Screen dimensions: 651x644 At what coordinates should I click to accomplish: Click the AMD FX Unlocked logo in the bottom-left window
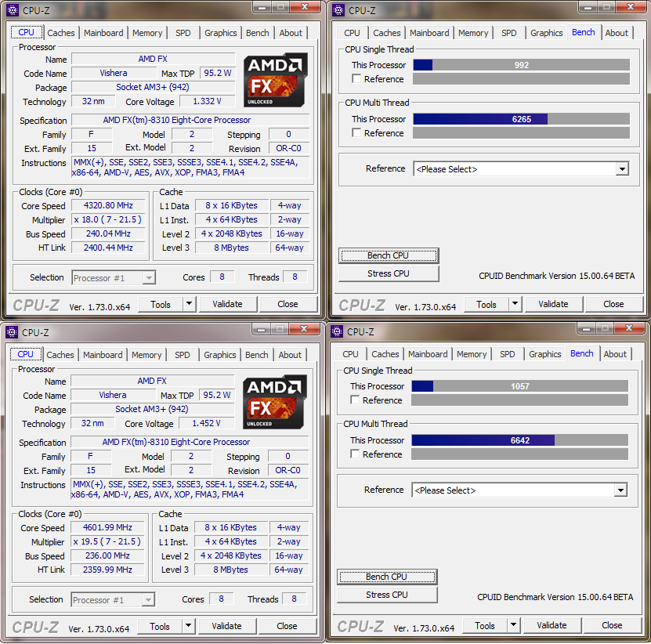coord(273,400)
